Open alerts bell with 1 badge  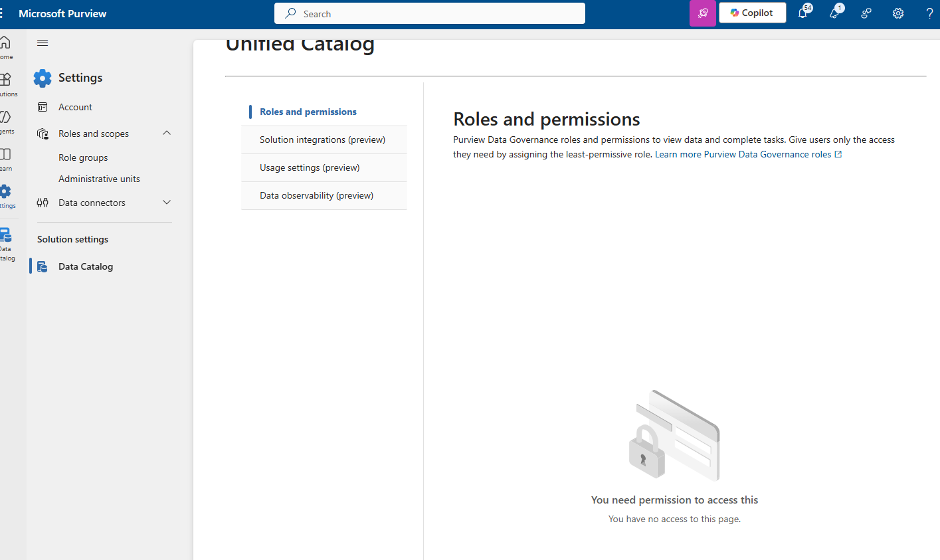click(835, 13)
